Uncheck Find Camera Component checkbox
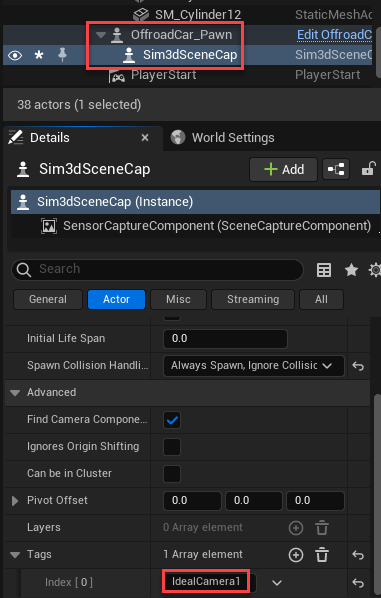This screenshot has width=381, height=598. point(172,420)
